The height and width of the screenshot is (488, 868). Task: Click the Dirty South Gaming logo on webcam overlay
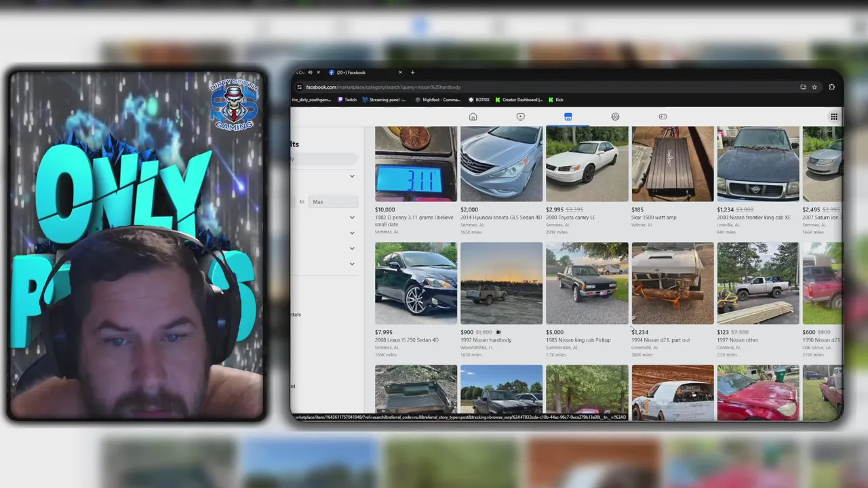(234, 105)
